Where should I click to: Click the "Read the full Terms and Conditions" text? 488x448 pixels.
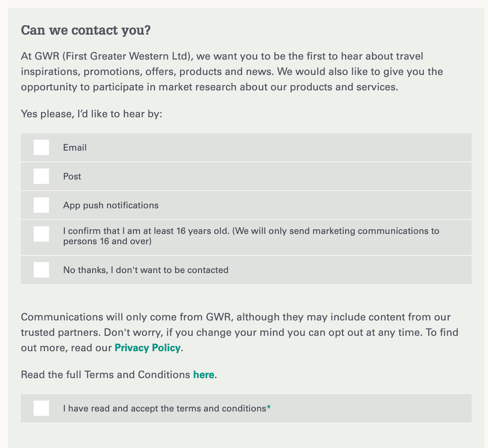106,374
